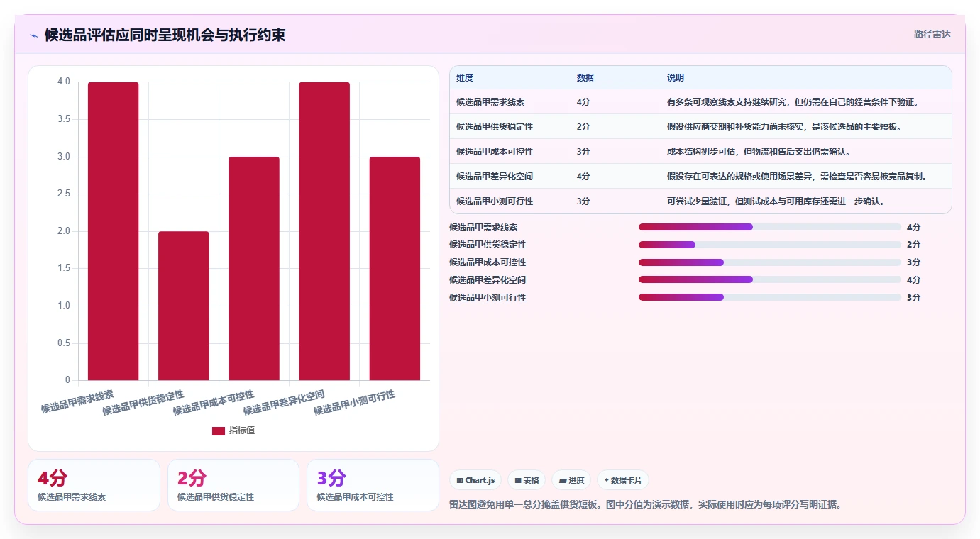This screenshot has width=980, height=539.
Task: Click the 候选品甲小测可行性 bar in chart
Action: point(395,268)
